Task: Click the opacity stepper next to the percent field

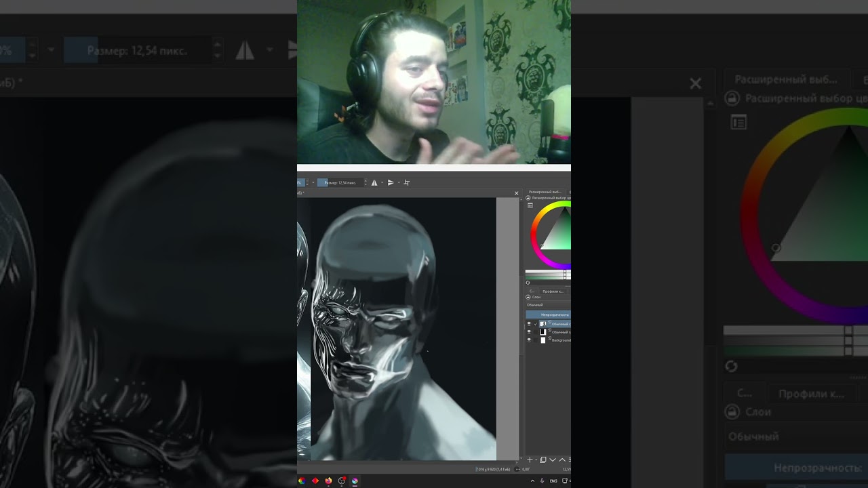Action: [x=307, y=182]
